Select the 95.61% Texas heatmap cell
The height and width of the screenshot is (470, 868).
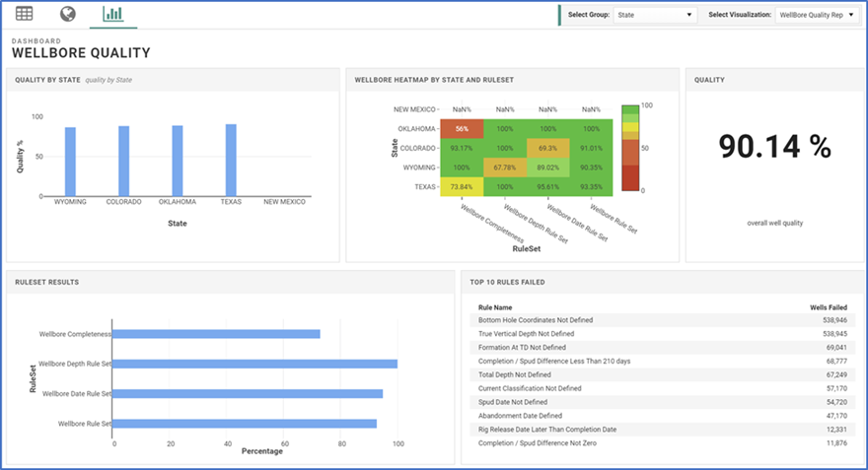[x=548, y=187]
